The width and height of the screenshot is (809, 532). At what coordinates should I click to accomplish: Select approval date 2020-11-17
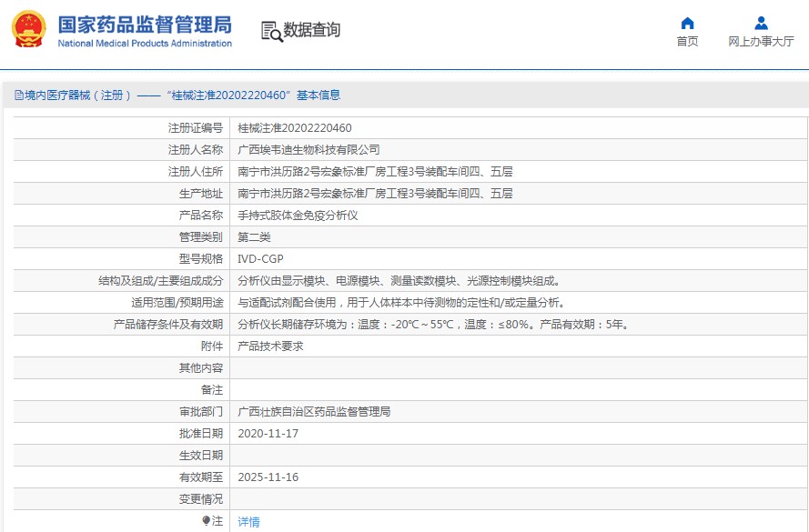point(268,434)
